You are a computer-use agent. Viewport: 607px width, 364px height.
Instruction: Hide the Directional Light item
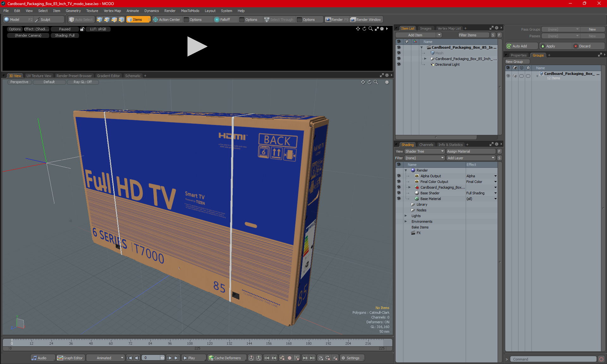399,64
